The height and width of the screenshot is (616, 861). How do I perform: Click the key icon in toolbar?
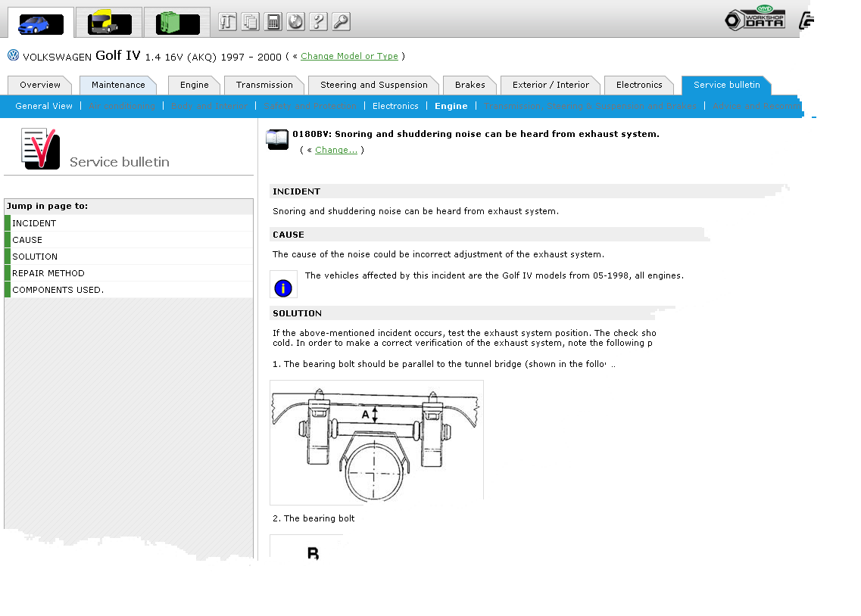point(341,22)
